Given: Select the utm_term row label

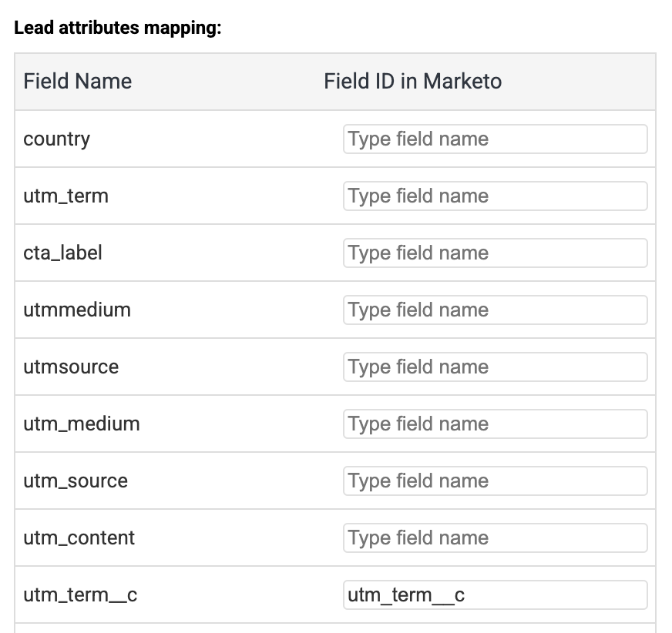Looking at the screenshot, I should (66, 196).
